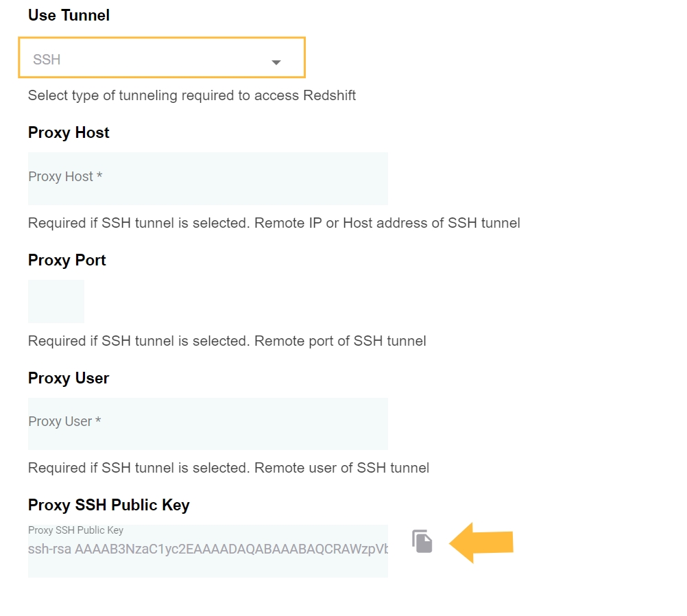
Task: Click the bold Proxy Host heading
Action: pyautogui.click(x=69, y=132)
